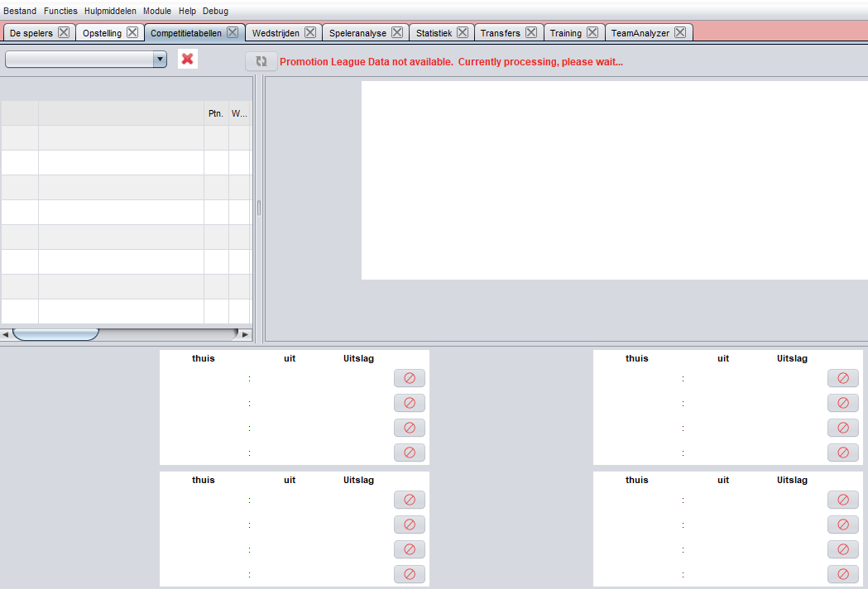Click 'Uitslag' header in top-left fixtures panel
This screenshot has height=589, width=868.
(359, 358)
